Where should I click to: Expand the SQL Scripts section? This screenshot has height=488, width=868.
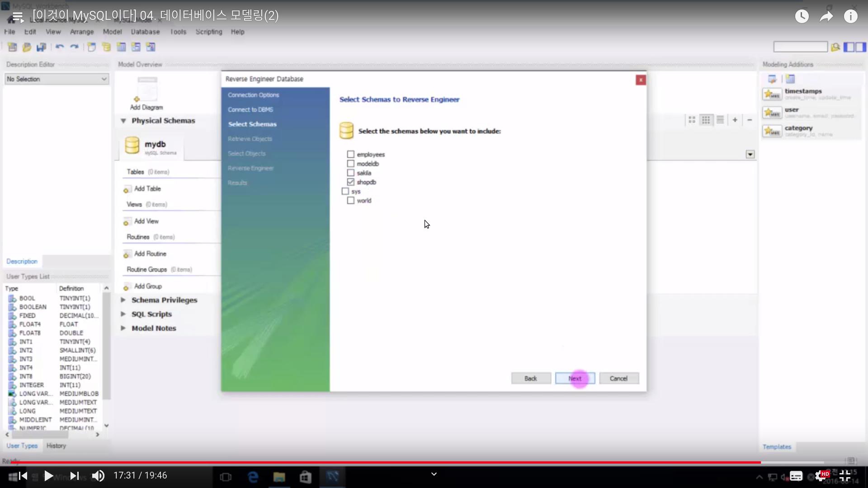(x=123, y=314)
